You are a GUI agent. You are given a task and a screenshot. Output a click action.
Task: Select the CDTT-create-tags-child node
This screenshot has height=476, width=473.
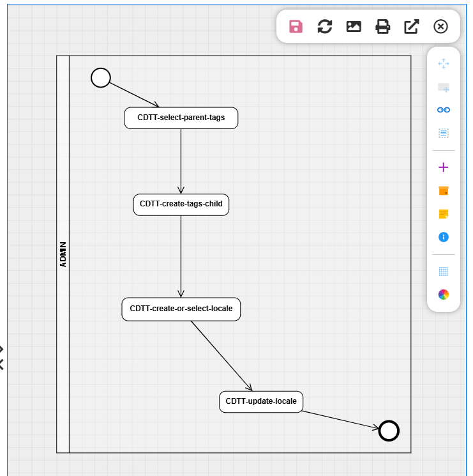pyautogui.click(x=181, y=204)
